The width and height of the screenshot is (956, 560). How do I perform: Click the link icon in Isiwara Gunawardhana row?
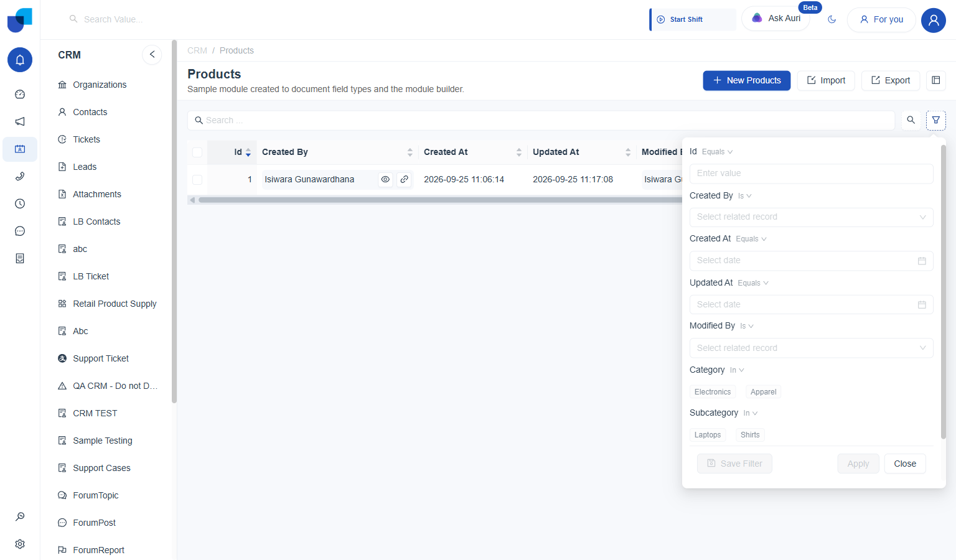405,179
